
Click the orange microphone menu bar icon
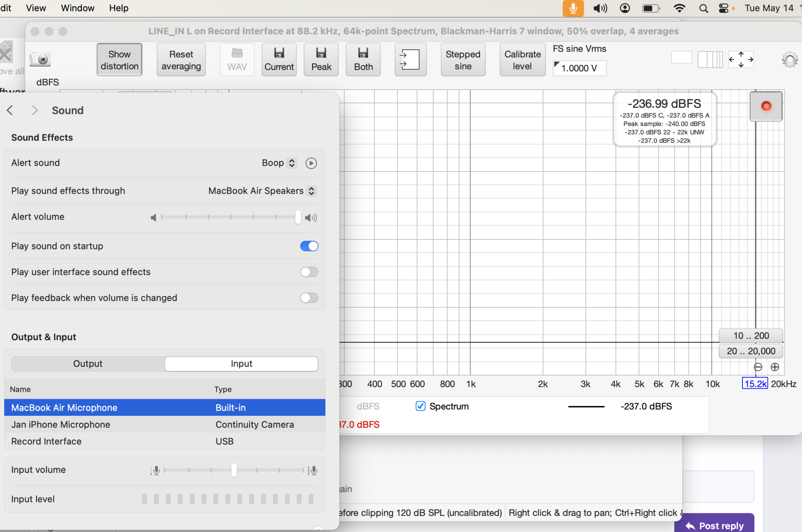[x=573, y=8]
